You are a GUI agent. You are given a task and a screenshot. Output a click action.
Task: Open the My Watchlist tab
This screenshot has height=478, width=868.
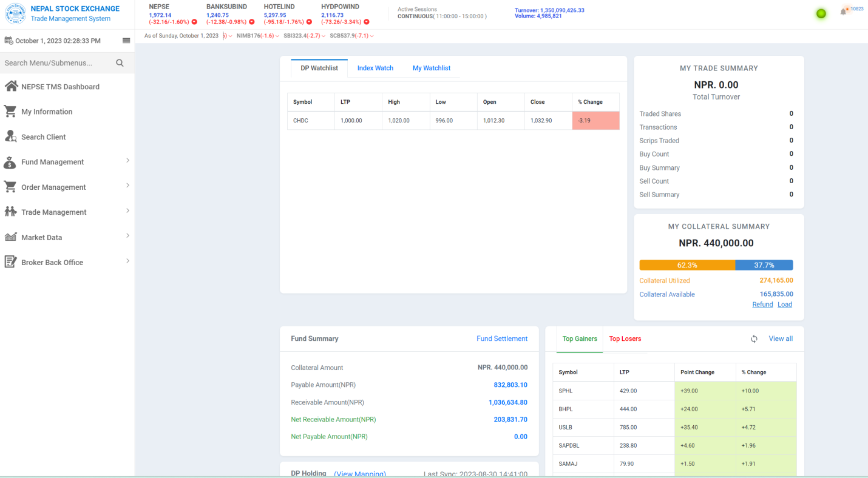pyautogui.click(x=432, y=68)
